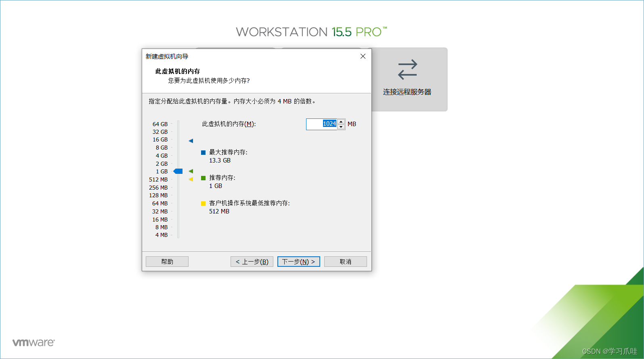Image resolution: width=644 pixels, height=359 pixels.
Task: Click the 8 GB scale label
Action: tap(162, 148)
